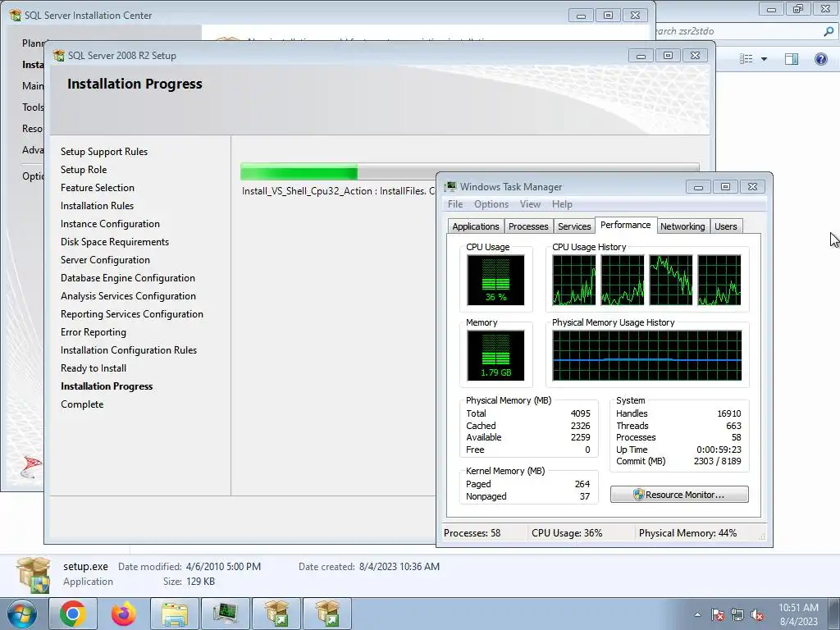Click SQL Server Installation Center title icon
The width and height of the screenshot is (840, 630).
point(16,15)
